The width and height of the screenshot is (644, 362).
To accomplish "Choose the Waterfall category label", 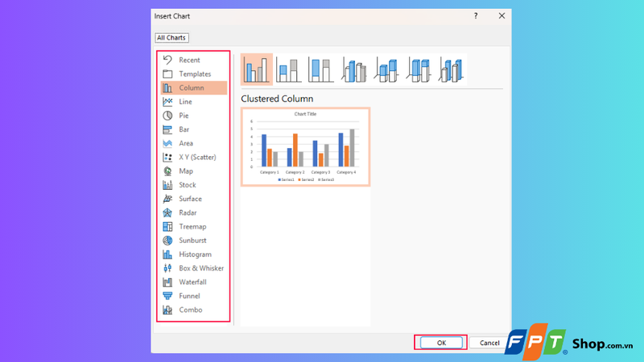I will pyautogui.click(x=192, y=282).
